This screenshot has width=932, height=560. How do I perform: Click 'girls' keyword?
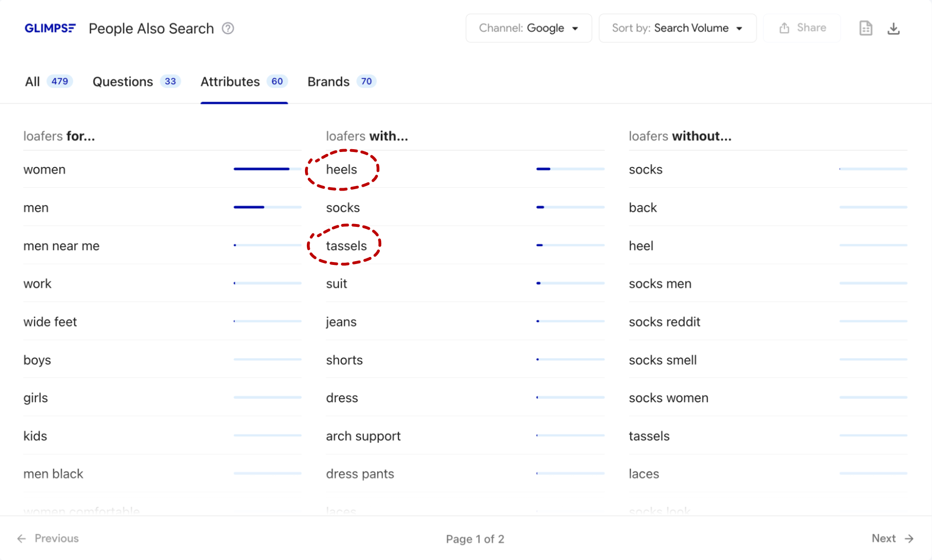click(x=36, y=398)
